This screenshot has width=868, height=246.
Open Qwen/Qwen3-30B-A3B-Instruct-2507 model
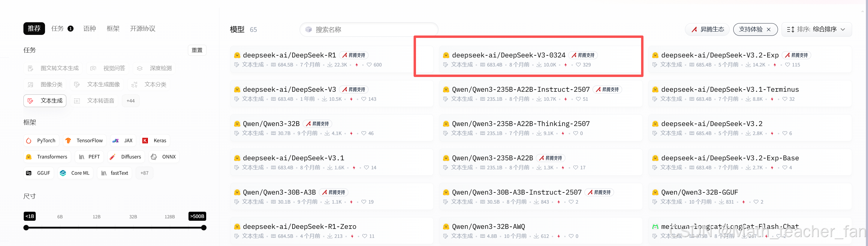coord(517,192)
